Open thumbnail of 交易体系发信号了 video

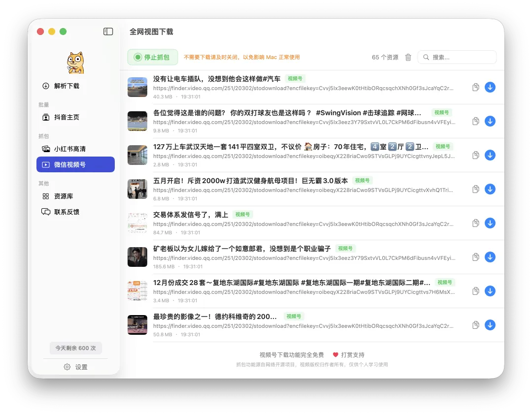click(137, 223)
